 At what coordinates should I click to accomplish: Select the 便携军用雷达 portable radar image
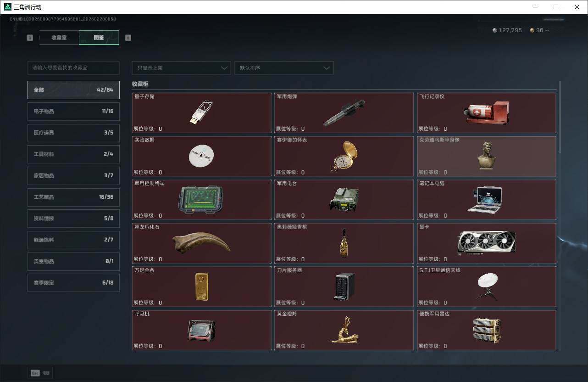tap(487, 330)
